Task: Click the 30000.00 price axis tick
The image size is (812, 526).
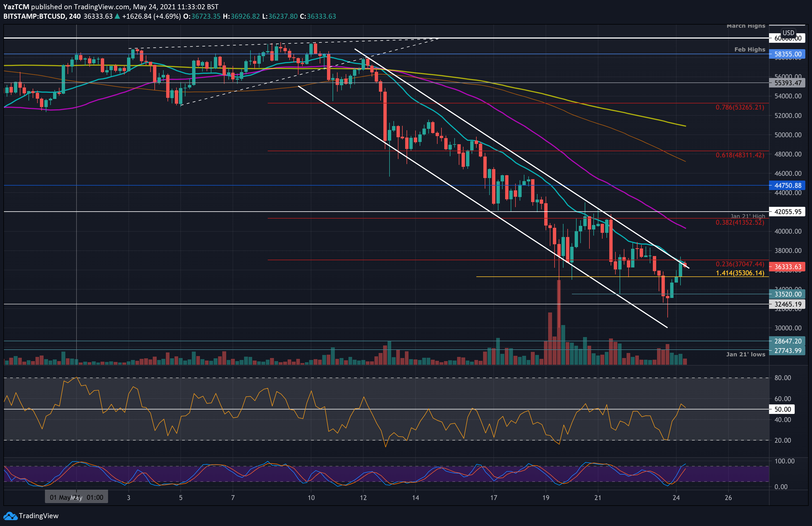Action: [788, 328]
